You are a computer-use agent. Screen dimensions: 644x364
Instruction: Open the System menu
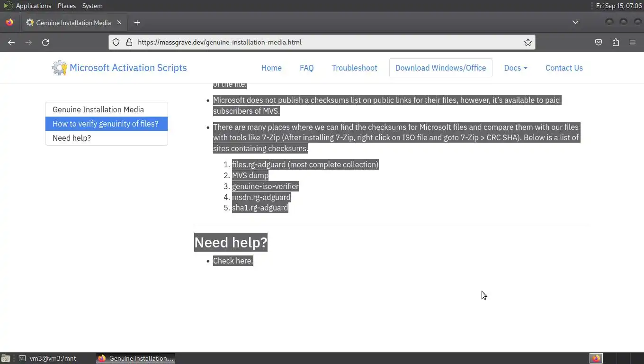[92, 6]
